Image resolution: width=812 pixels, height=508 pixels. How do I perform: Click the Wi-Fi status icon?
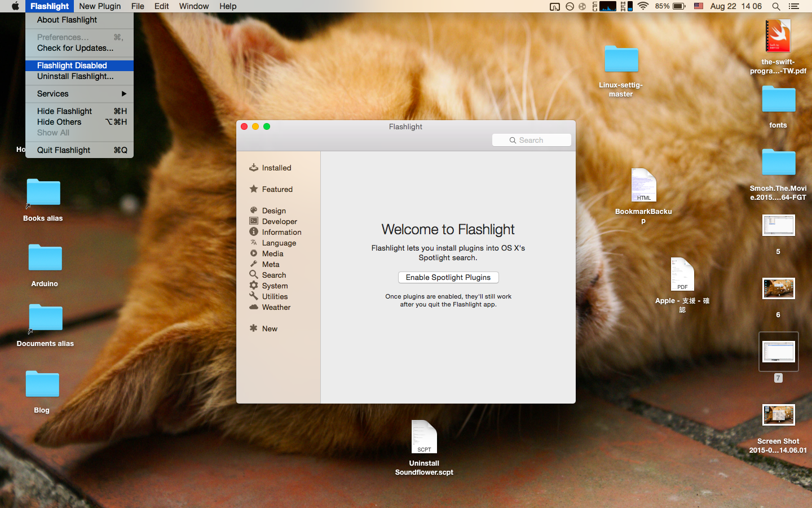tap(643, 6)
